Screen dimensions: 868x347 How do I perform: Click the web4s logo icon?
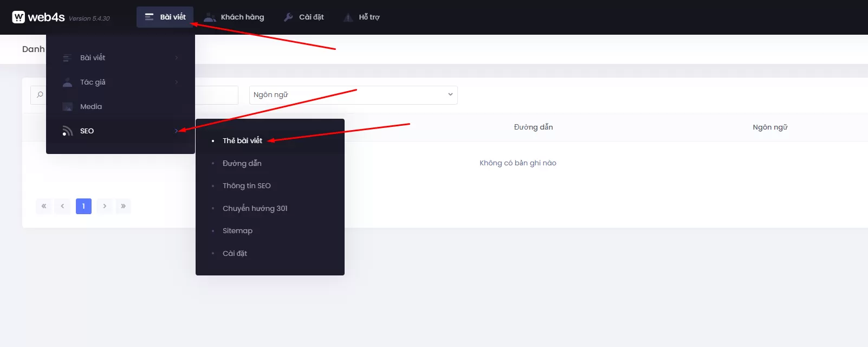pos(18,17)
